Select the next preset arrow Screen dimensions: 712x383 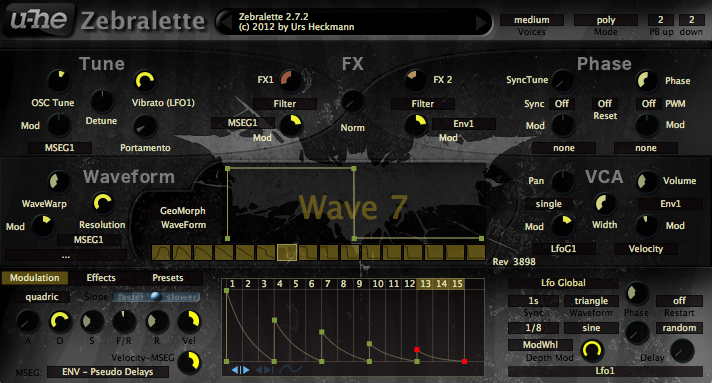481,22
